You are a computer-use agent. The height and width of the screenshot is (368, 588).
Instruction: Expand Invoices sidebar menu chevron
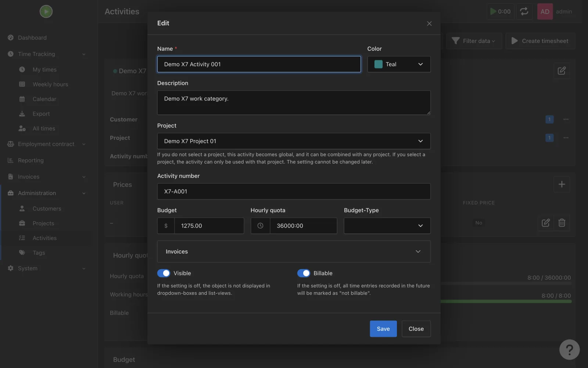click(x=84, y=177)
